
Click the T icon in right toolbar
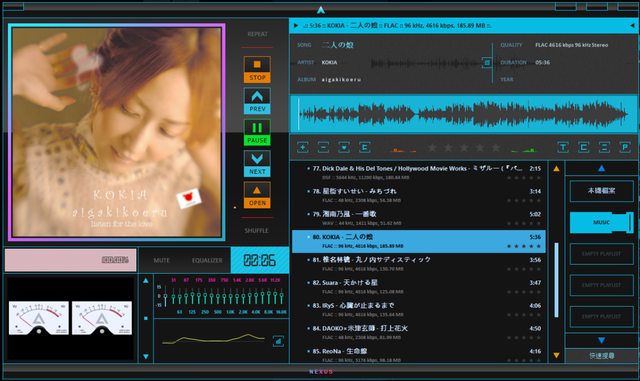(x=563, y=147)
